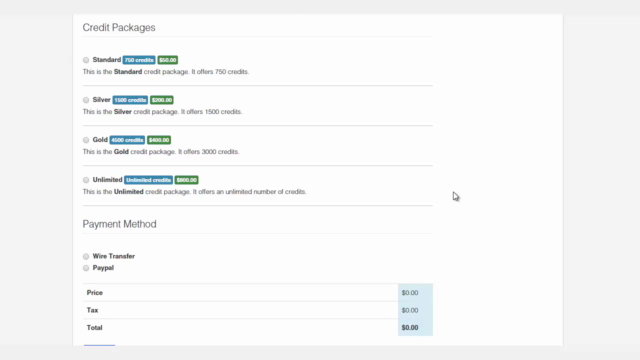Viewport: 640px width, 360px height.
Task: Click the 4500 credits badge
Action: 127,140
